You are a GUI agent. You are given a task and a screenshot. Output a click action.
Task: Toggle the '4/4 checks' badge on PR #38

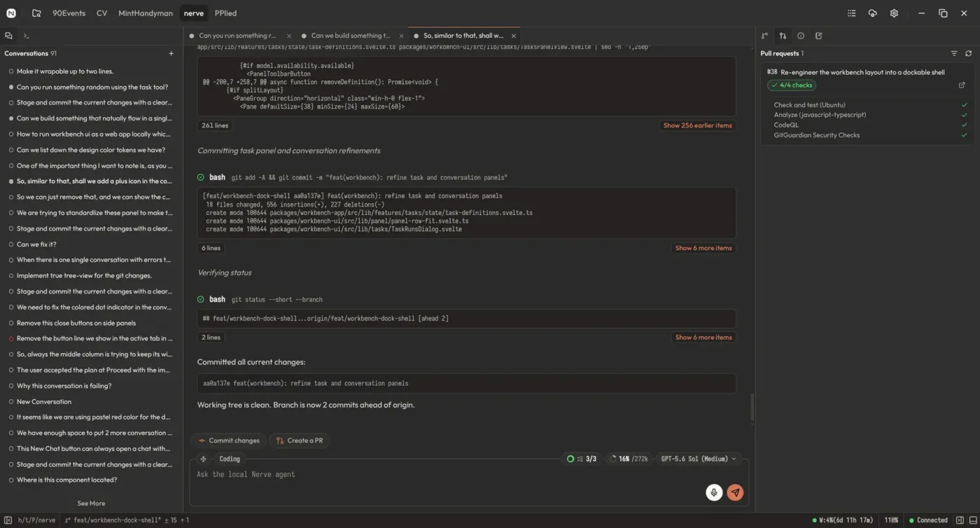tap(792, 85)
